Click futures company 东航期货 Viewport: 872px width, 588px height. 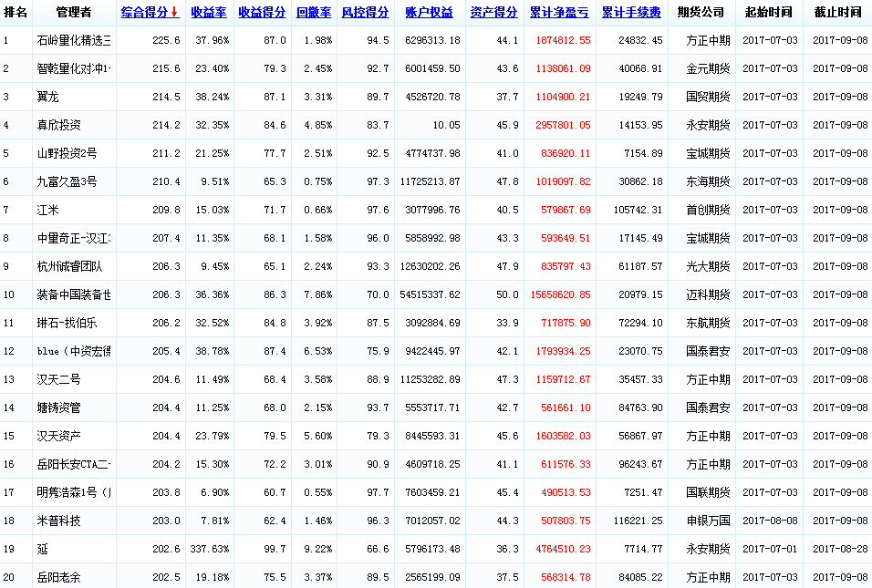click(x=708, y=323)
